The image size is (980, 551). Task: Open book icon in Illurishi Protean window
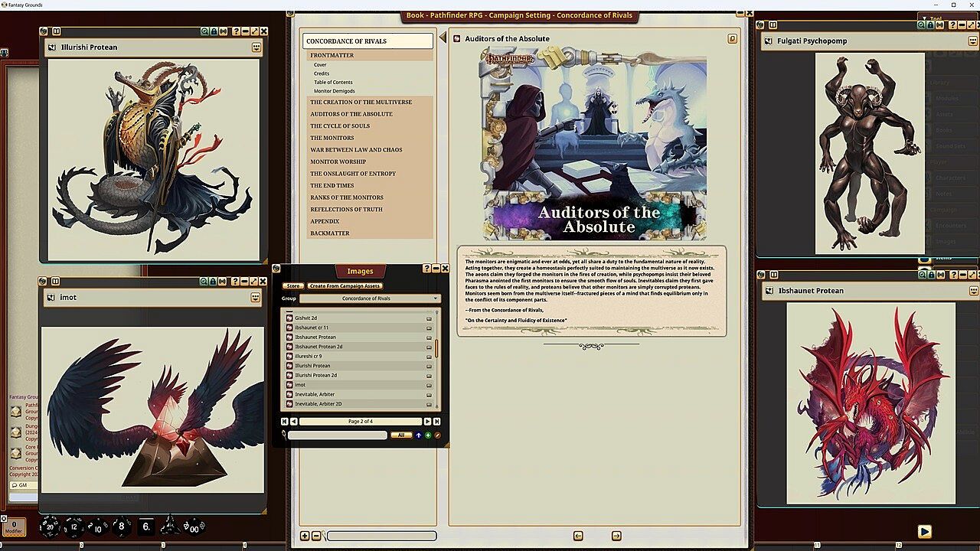57,31
